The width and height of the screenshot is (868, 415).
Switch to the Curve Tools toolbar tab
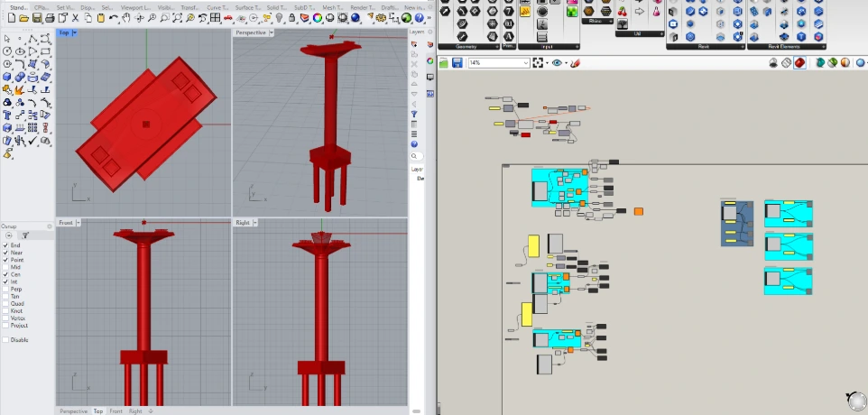(217, 6)
